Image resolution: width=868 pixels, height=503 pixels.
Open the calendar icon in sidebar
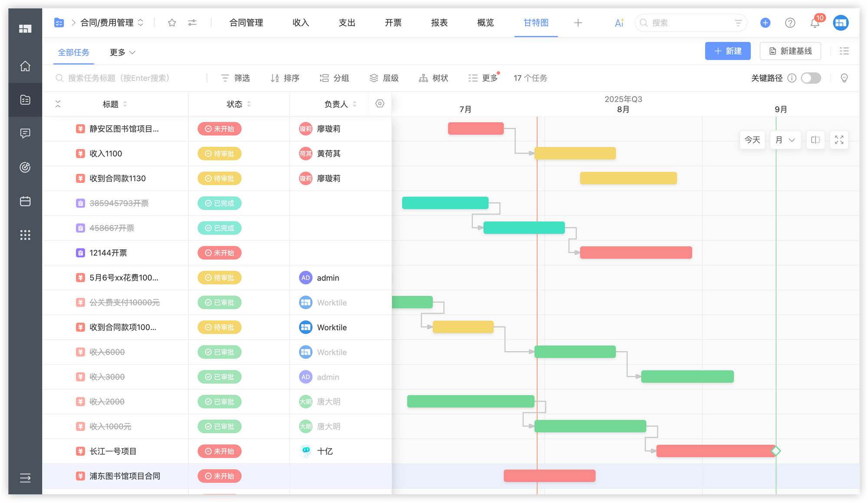25,201
